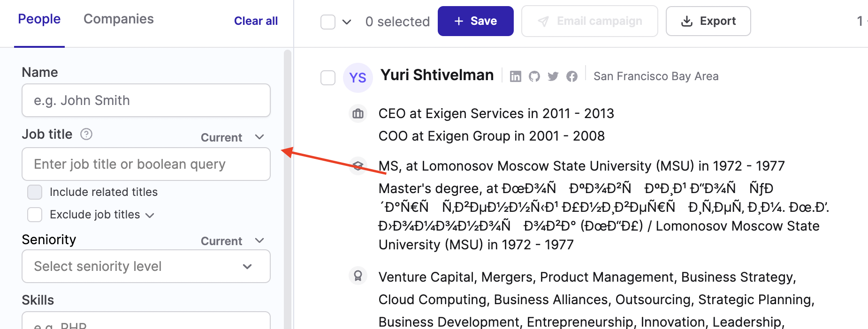
Task: Click the "COO at Exigen Group in 2001 - 2008" line
Action: pyautogui.click(x=492, y=136)
